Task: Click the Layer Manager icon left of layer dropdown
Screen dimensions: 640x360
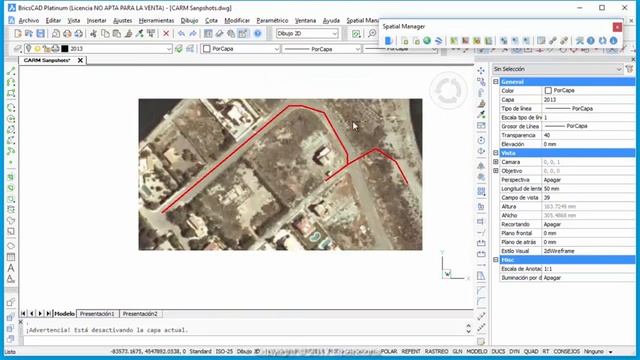Action: [18, 49]
